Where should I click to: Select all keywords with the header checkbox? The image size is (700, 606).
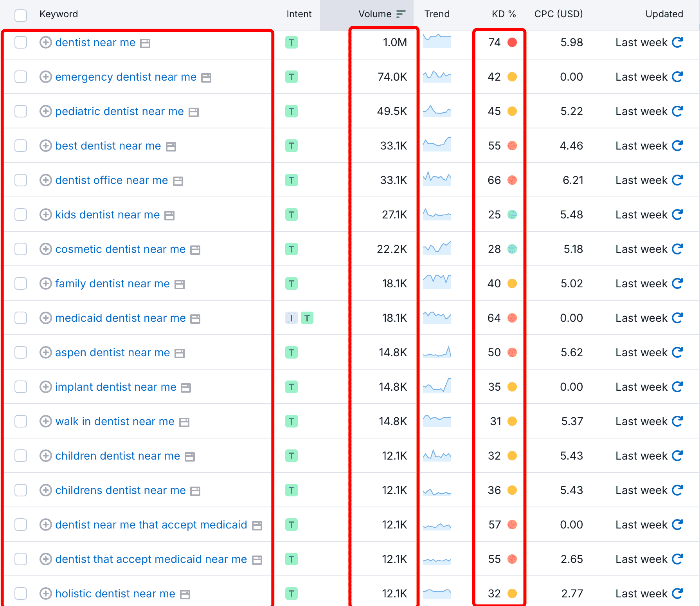[x=21, y=15]
